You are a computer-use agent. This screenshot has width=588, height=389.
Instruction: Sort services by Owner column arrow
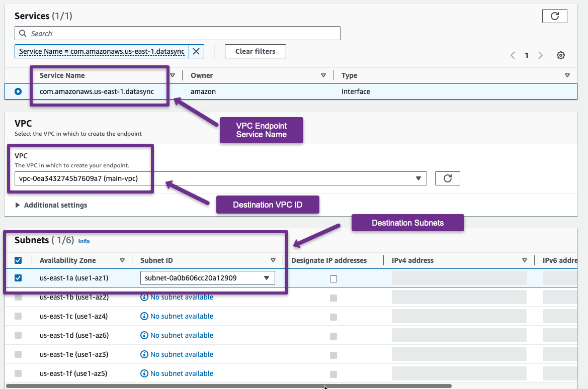click(x=323, y=75)
